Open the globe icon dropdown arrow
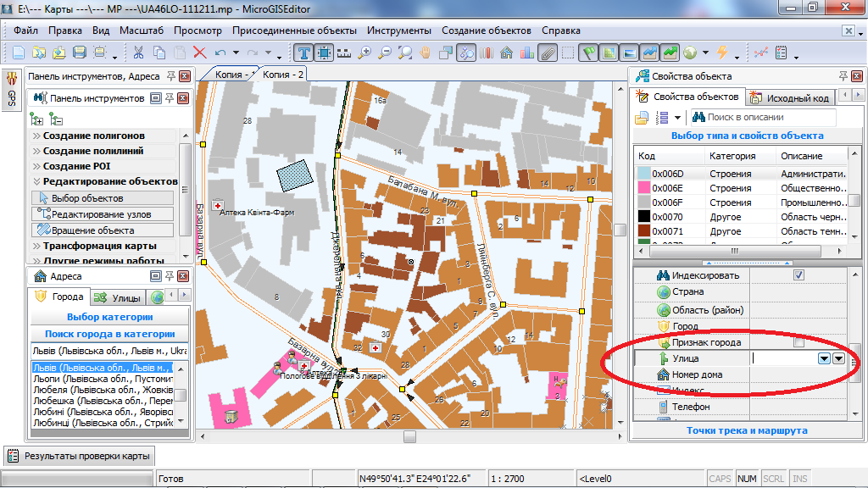The image size is (868, 488). click(705, 53)
